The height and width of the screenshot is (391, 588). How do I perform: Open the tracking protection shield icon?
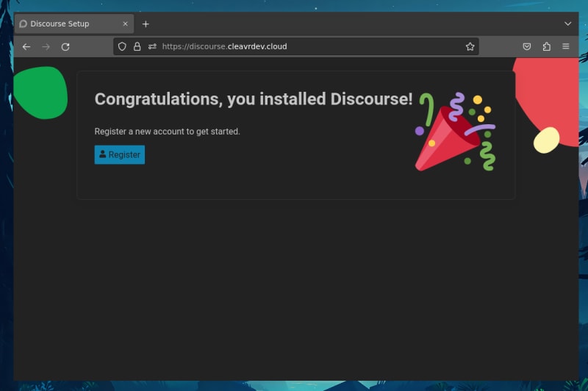[122, 46]
